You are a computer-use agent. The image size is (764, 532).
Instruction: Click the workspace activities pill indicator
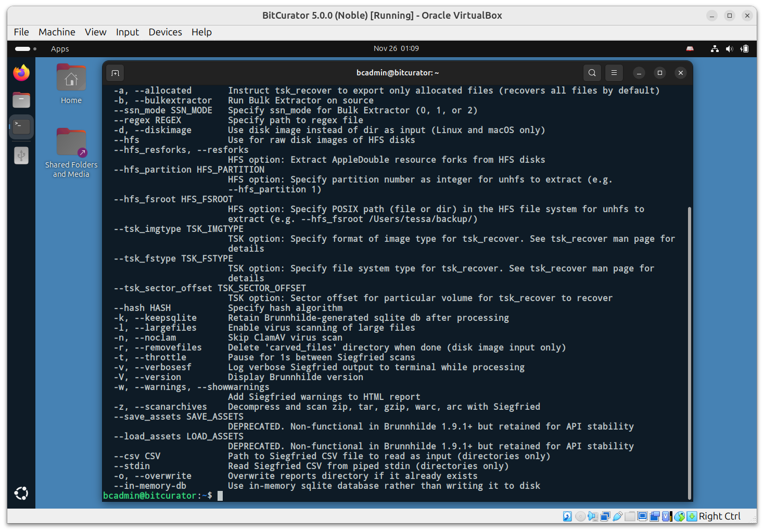[26, 49]
